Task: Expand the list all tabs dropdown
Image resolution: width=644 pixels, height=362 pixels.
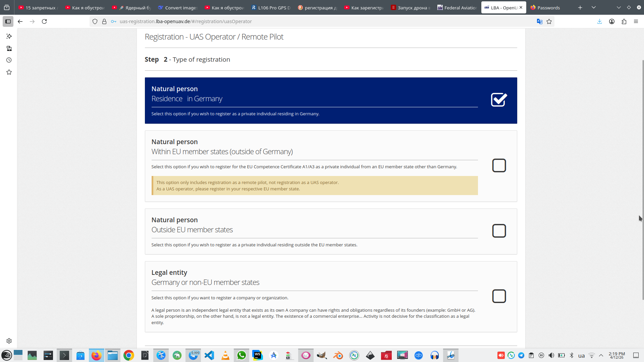Action: click(593, 7)
